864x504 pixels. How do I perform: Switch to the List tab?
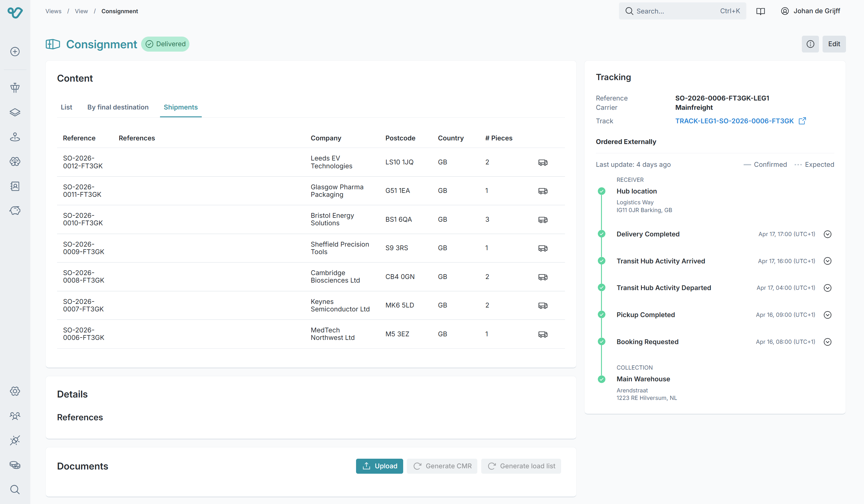pyautogui.click(x=66, y=107)
